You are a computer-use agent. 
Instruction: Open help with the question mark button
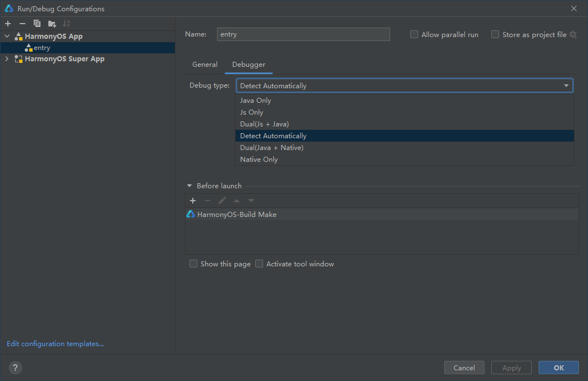[15, 368]
